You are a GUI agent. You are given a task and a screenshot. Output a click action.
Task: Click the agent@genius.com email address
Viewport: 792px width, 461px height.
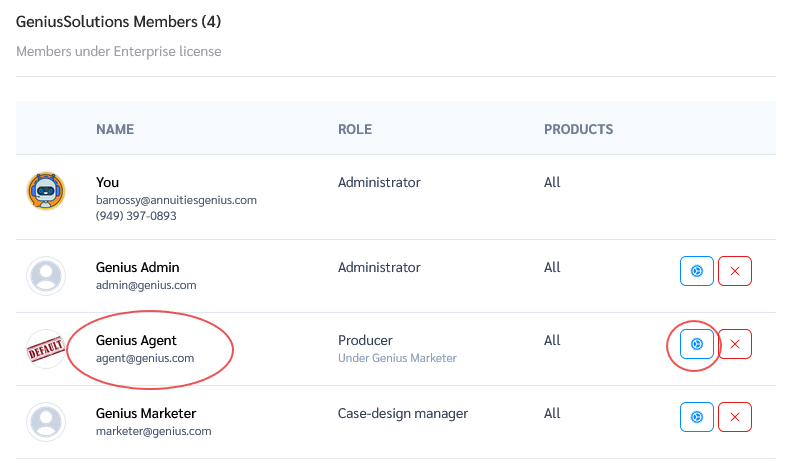click(145, 358)
